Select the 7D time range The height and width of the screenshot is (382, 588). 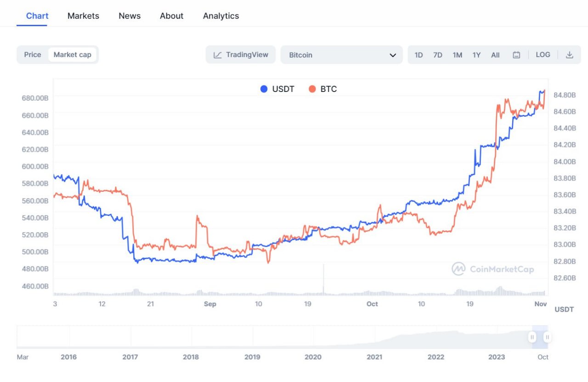click(437, 55)
